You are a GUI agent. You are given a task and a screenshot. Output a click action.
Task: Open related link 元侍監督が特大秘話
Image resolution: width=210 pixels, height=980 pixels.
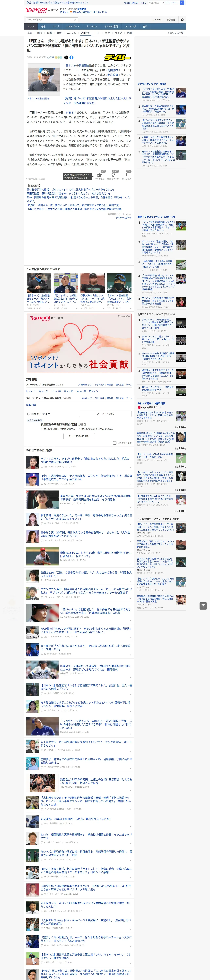[x=70, y=189]
